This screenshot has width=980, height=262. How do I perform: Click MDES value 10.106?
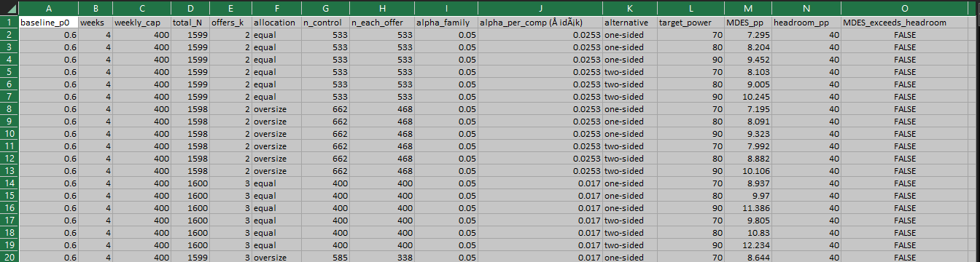748,171
